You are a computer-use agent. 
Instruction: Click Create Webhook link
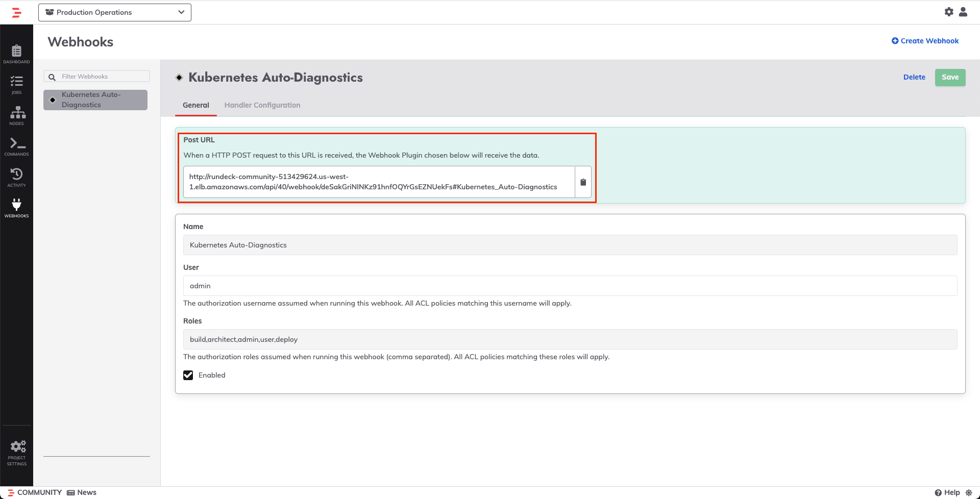925,41
